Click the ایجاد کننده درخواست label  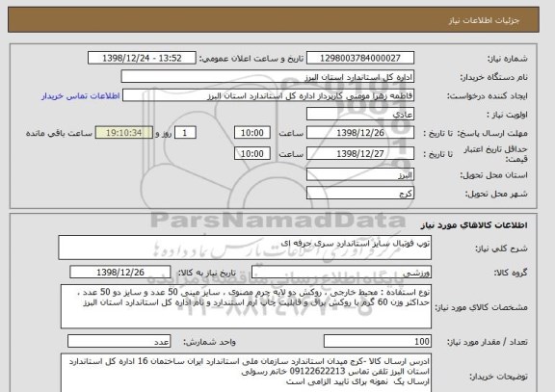[488, 96]
